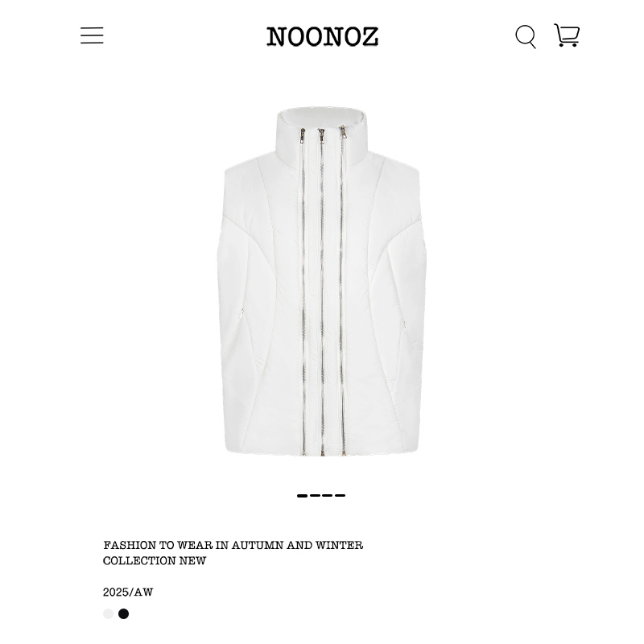This screenshot has height=644, width=644.
Task: Click the right zipper pull on the vest collar
Action: coord(343,134)
